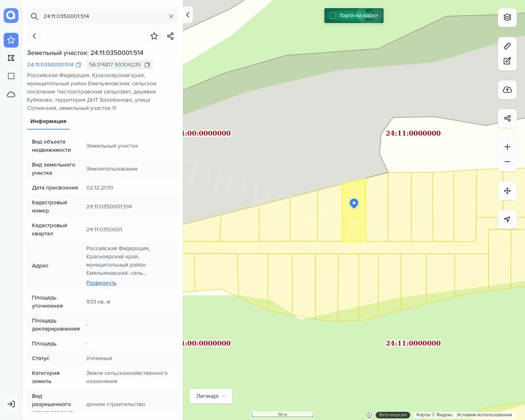Expand the full address with Развернуть
Viewport: 525px width, 420px height.
[101, 283]
